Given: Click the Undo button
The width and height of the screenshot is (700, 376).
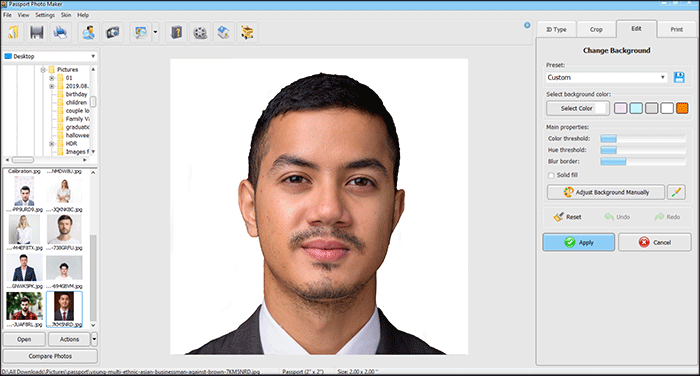Looking at the screenshot, I should pos(617,217).
